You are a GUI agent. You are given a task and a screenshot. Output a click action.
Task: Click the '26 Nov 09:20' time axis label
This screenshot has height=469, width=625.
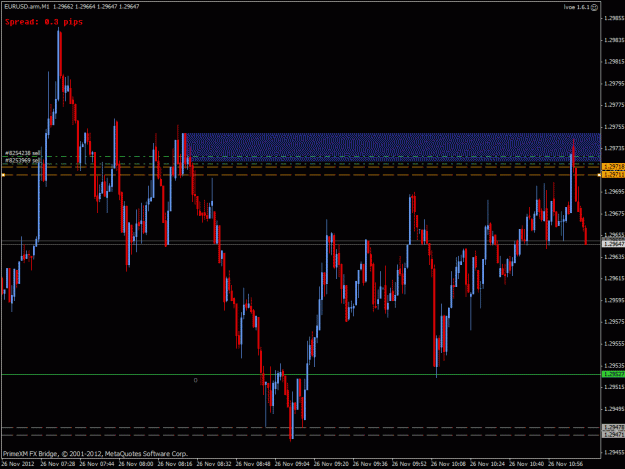[331, 464]
